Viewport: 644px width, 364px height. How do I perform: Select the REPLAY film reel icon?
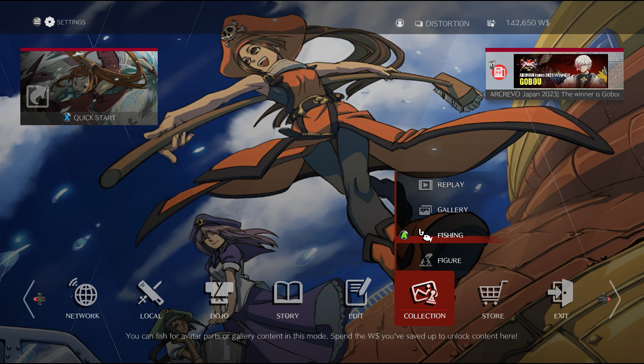click(426, 185)
